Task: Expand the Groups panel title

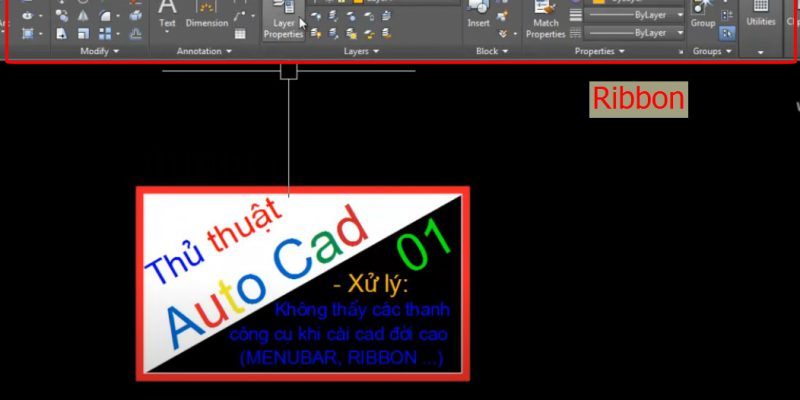Action: coord(712,51)
